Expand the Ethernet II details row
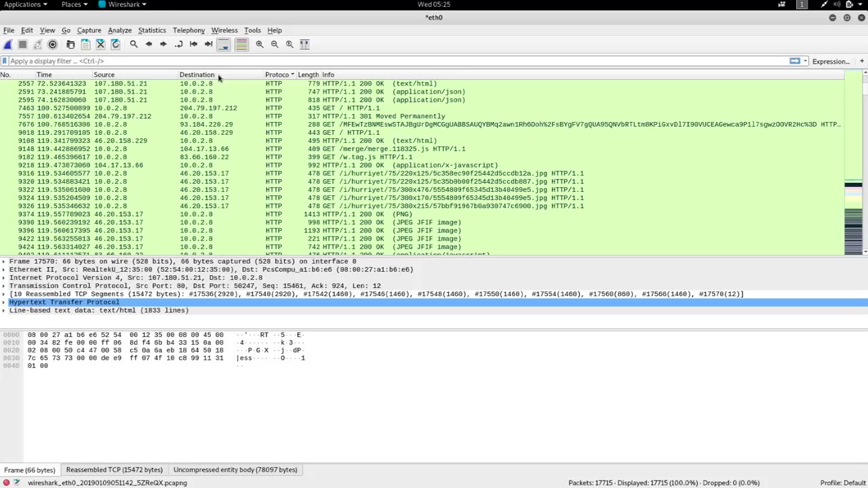The image size is (868, 488). 4,270
